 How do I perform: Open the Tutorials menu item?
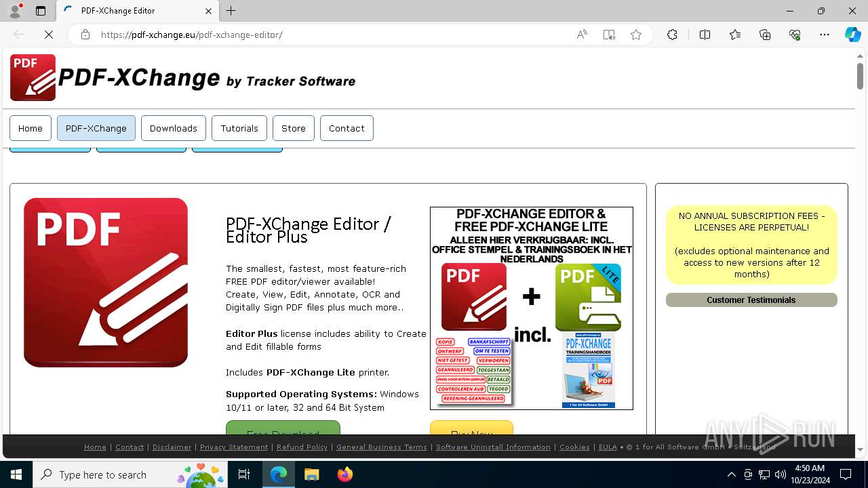point(239,128)
